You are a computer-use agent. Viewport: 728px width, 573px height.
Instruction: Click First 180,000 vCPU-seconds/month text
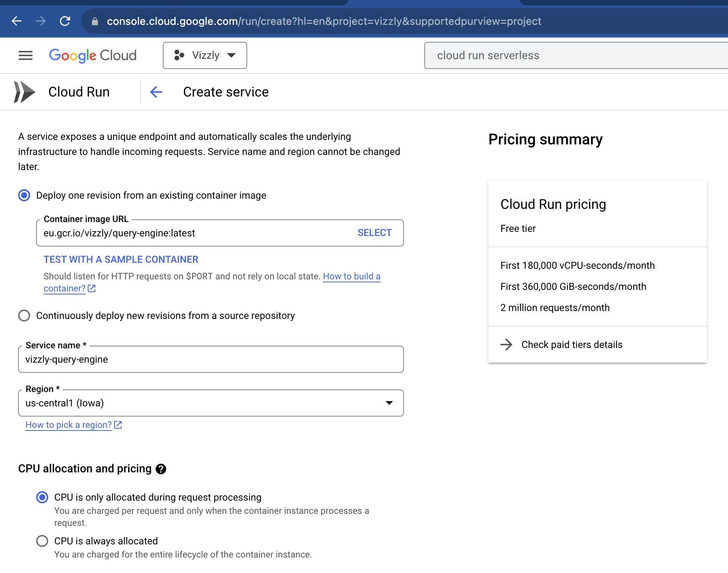pos(578,265)
